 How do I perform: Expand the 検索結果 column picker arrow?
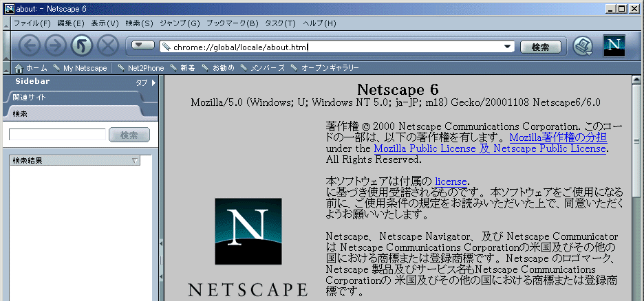[135, 161]
